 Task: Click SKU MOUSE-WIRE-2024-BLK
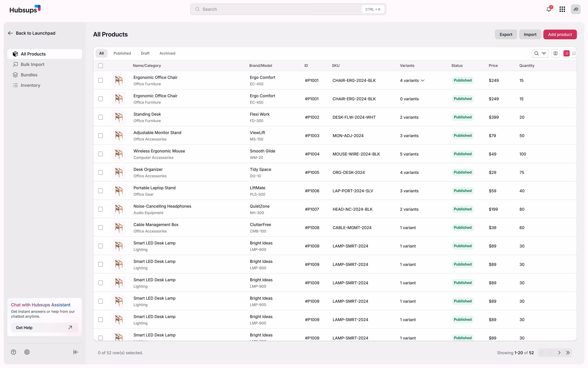point(356,154)
